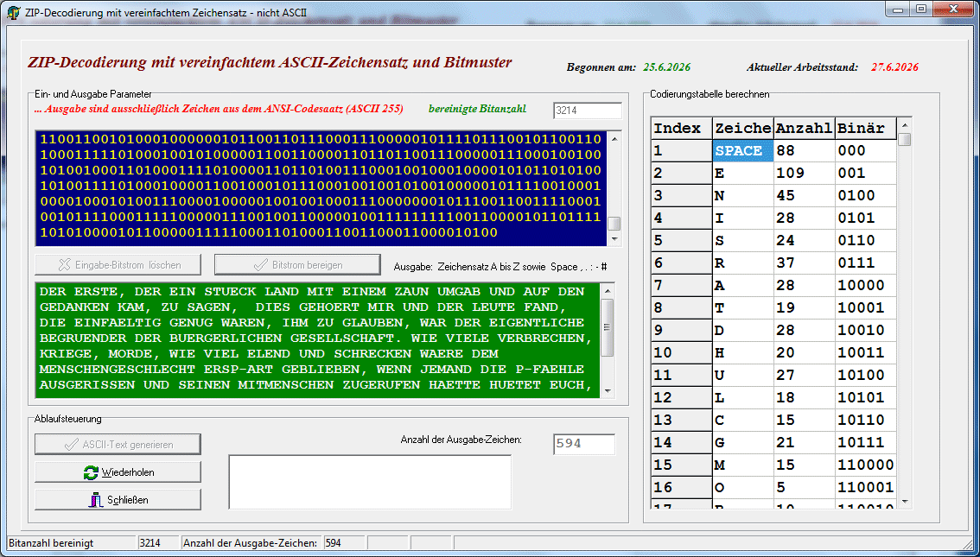980x557 pixels.
Task: Click the Ausgabe Zeichensatz A bis Z label
Action: pyautogui.click(x=500, y=267)
